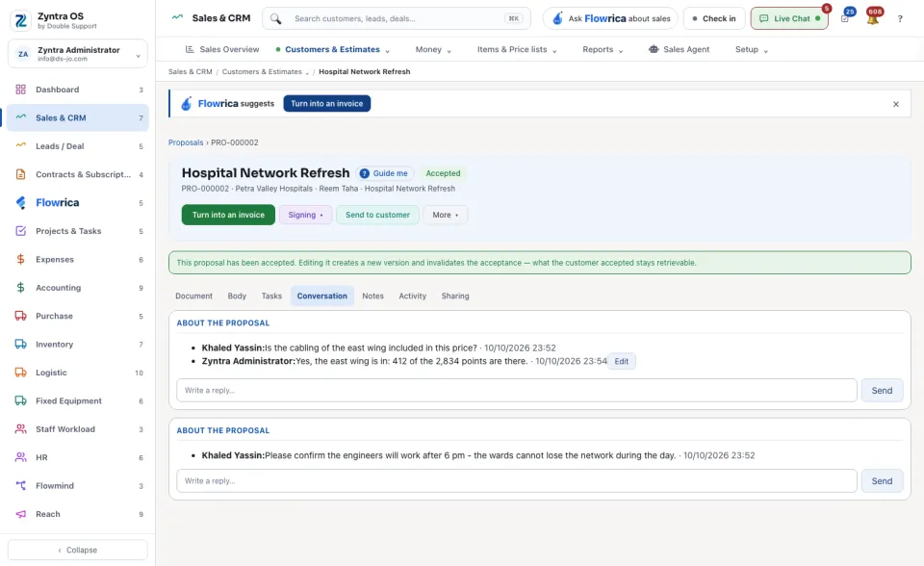This screenshot has width=924, height=566.
Task: Switch to the Activity tab
Action: pos(413,296)
